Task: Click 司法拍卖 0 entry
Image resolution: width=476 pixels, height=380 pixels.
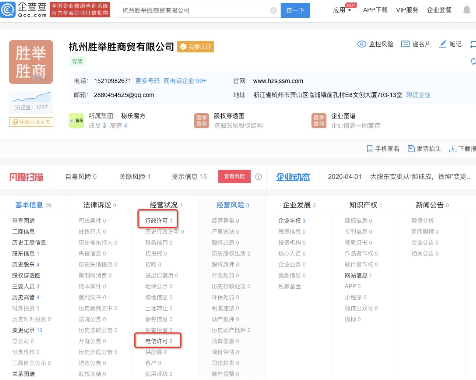Action: click(x=225, y=363)
